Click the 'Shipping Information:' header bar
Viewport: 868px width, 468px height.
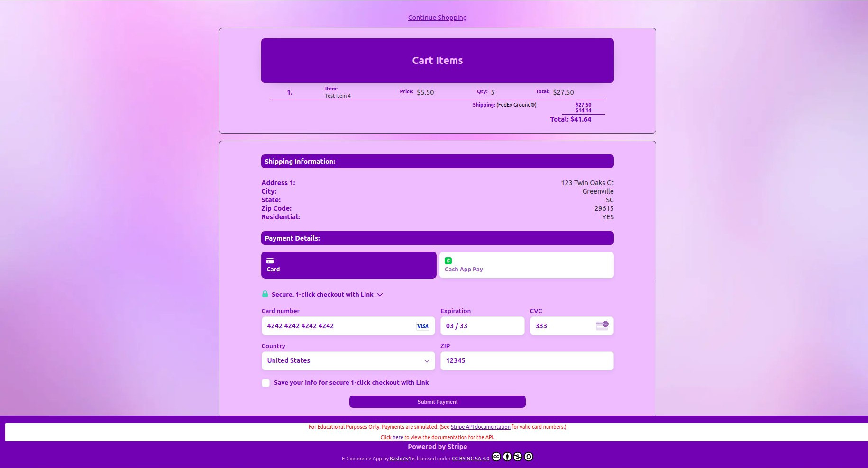[437, 162]
